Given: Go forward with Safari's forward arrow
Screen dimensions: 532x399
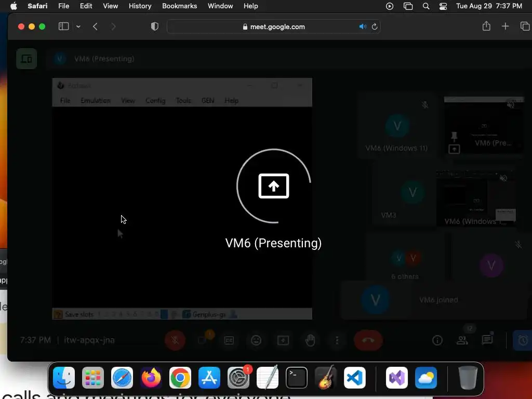Looking at the screenshot, I should click(x=113, y=26).
